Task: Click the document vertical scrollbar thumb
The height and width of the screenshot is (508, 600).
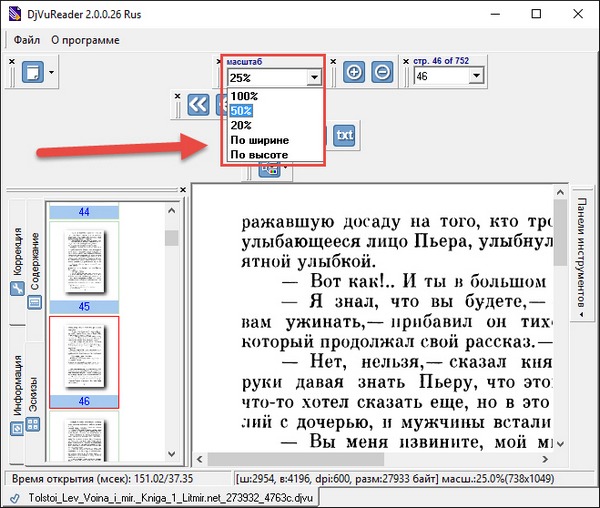Action: 560,232
